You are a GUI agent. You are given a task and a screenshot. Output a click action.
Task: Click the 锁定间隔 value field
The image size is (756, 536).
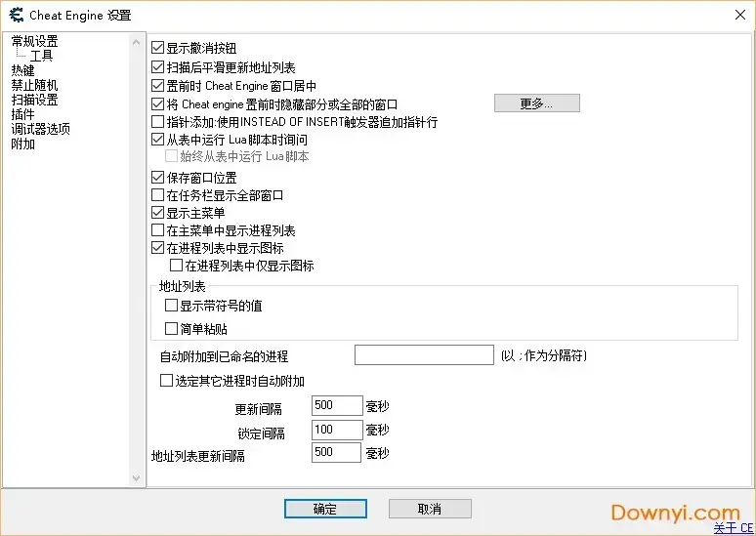(x=337, y=430)
